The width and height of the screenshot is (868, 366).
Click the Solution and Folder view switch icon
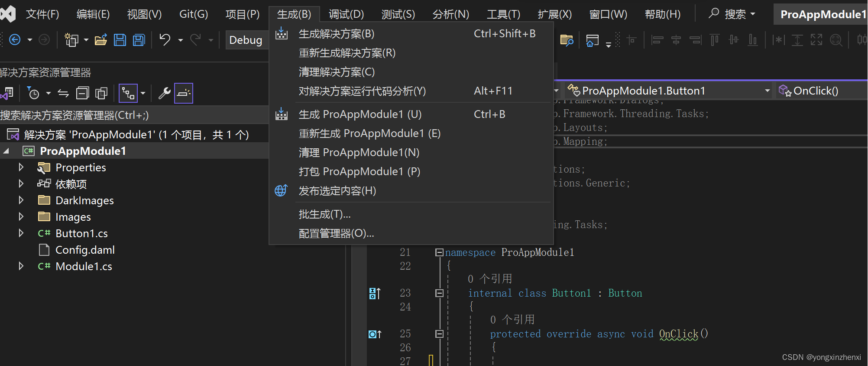7,93
